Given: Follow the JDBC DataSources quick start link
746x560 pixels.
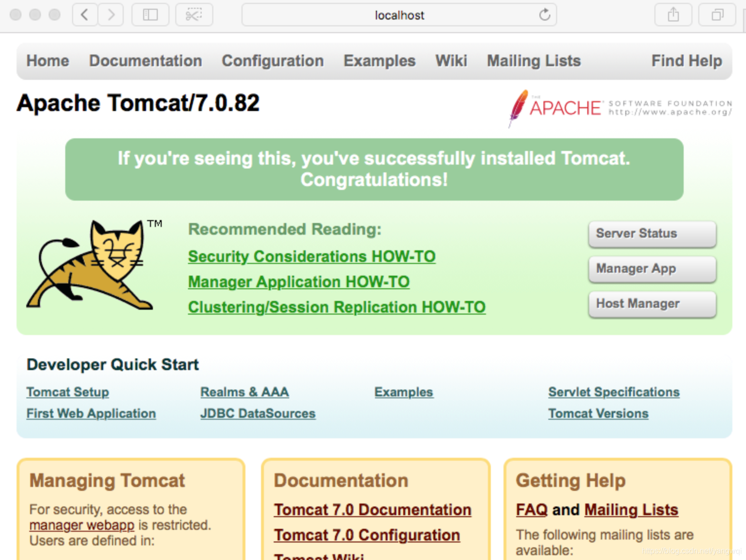Looking at the screenshot, I should click(258, 413).
